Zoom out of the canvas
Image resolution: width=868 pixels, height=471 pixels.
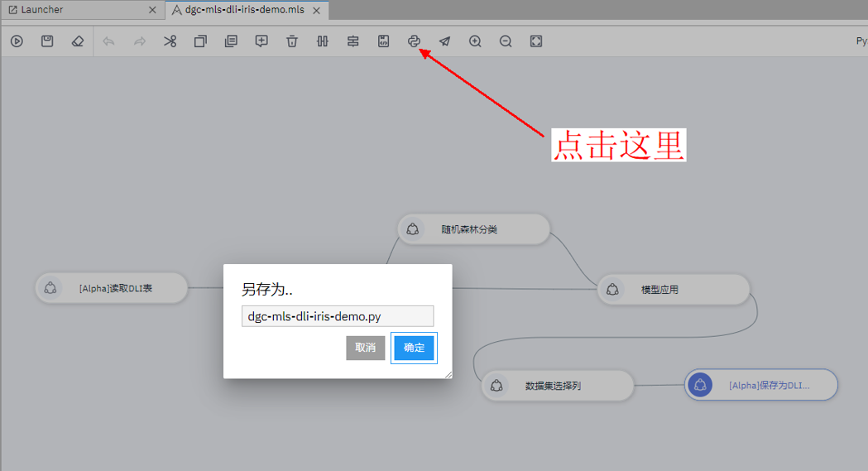click(x=506, y=41)
